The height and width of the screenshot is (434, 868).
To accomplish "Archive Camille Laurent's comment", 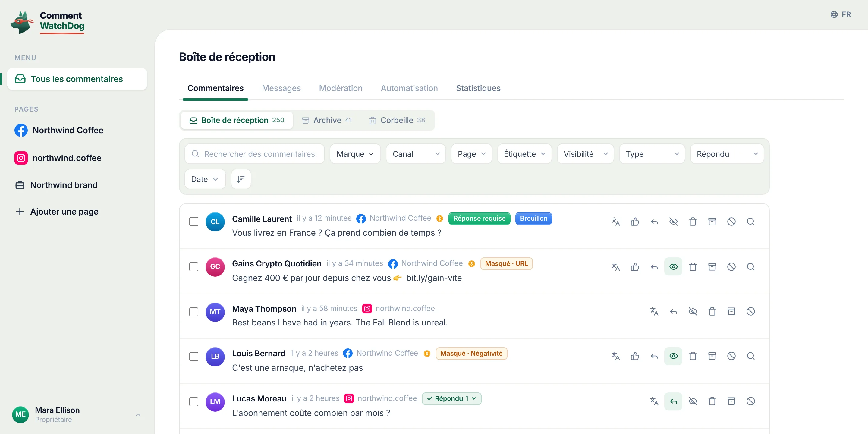I will pyautogui.click(x=712, y=222).
